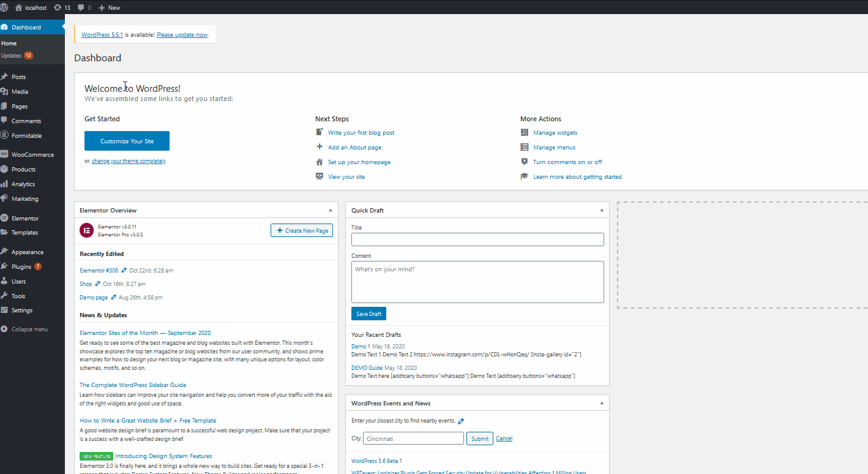
Task: Open the updates icon showing 13
Action: 58,7
